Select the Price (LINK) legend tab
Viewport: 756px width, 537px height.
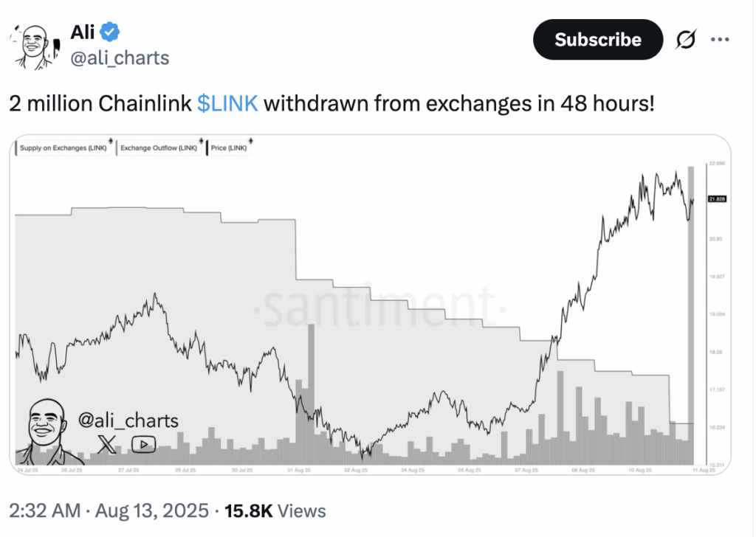[229, 148]
